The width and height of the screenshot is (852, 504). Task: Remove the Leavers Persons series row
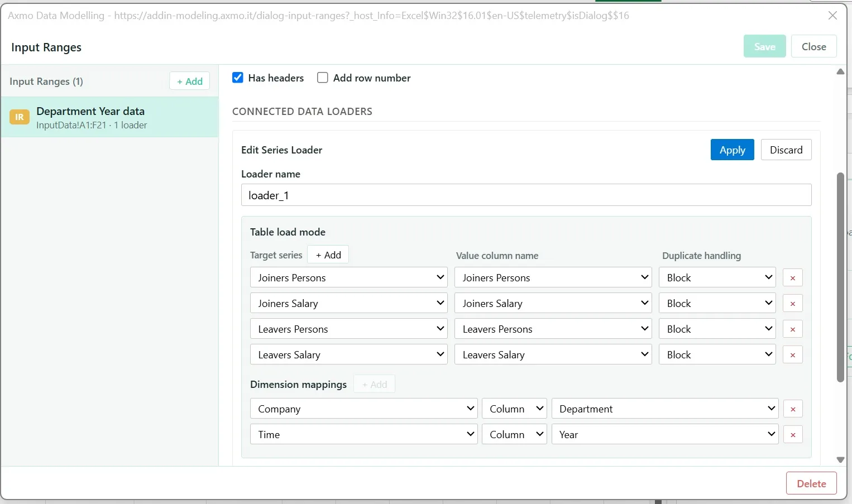(792, 329)
